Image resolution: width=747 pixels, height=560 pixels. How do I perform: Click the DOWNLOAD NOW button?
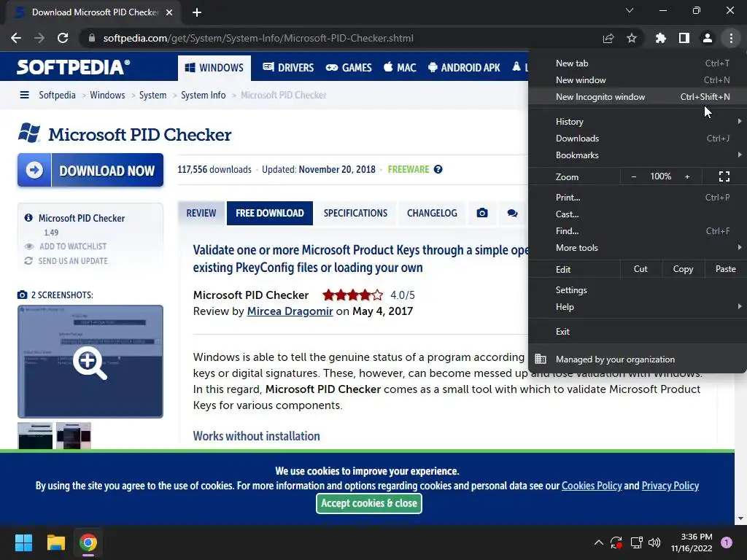coord(90,170)
